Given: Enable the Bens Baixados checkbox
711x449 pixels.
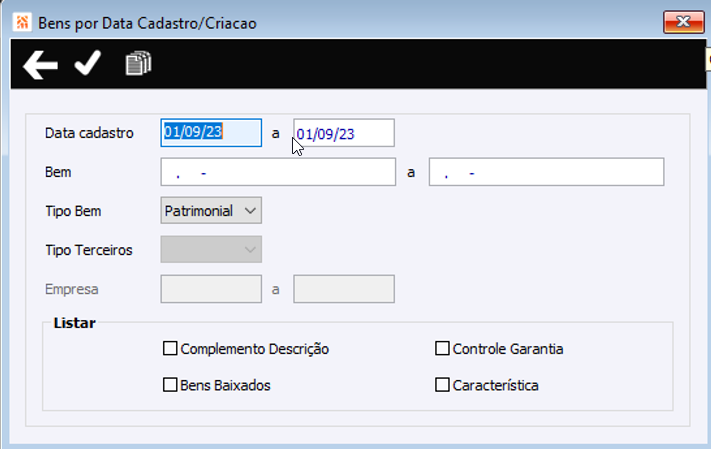Looking at the screenshot, I should pos(170,385).
